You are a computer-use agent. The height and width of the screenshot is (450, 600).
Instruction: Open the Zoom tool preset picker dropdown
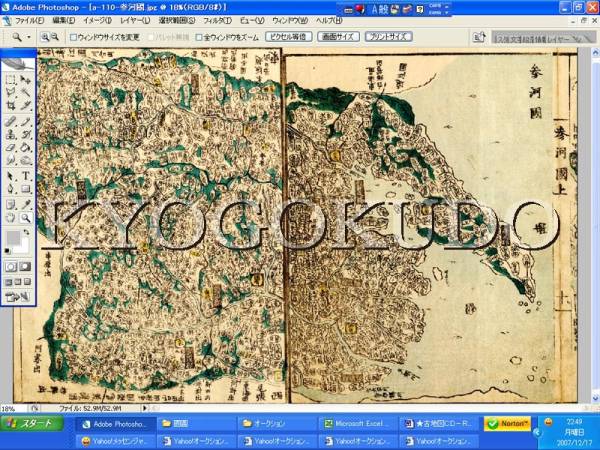(29, 37)
